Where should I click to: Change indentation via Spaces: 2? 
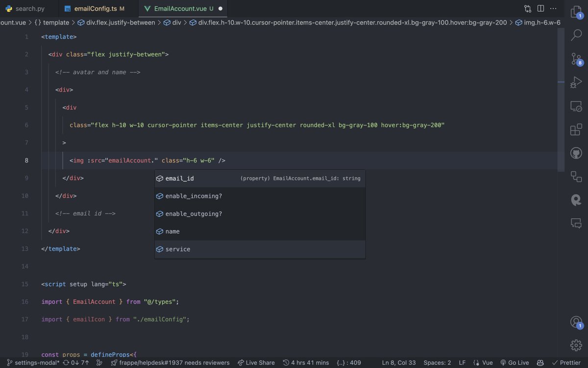pos(437,363)
